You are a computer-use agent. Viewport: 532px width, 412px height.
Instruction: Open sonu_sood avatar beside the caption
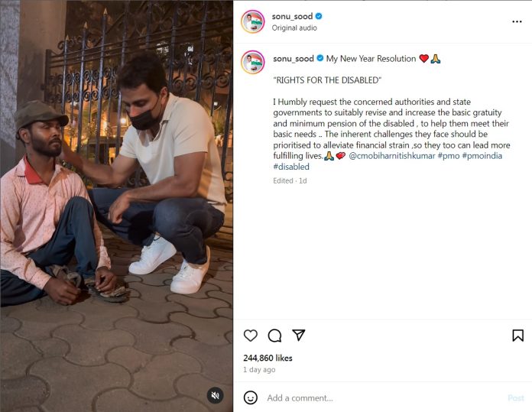click(253, 62)
